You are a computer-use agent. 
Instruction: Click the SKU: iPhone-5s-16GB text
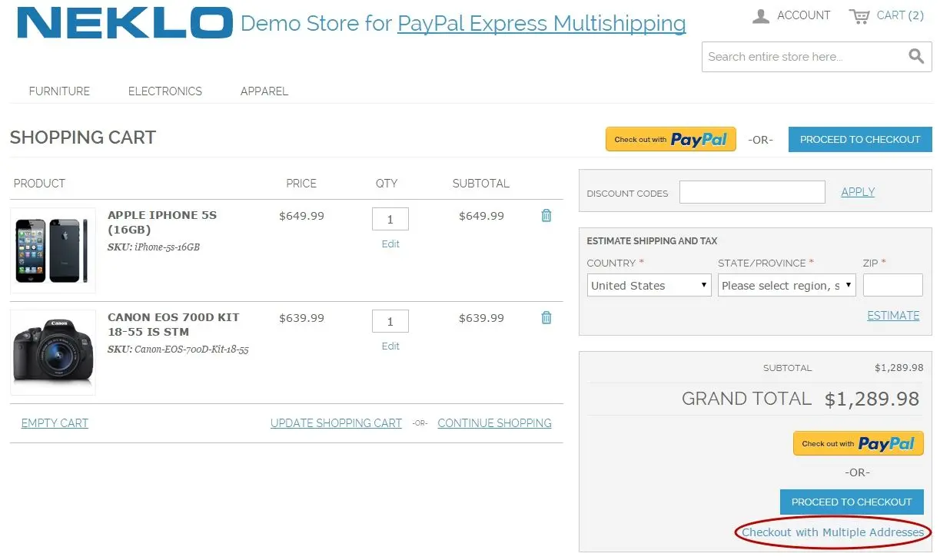(154, 247)
